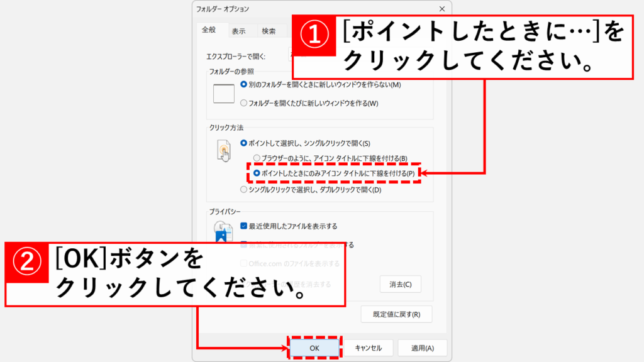
Task: Click the 消去(C) button
Action: coord(401,284)
